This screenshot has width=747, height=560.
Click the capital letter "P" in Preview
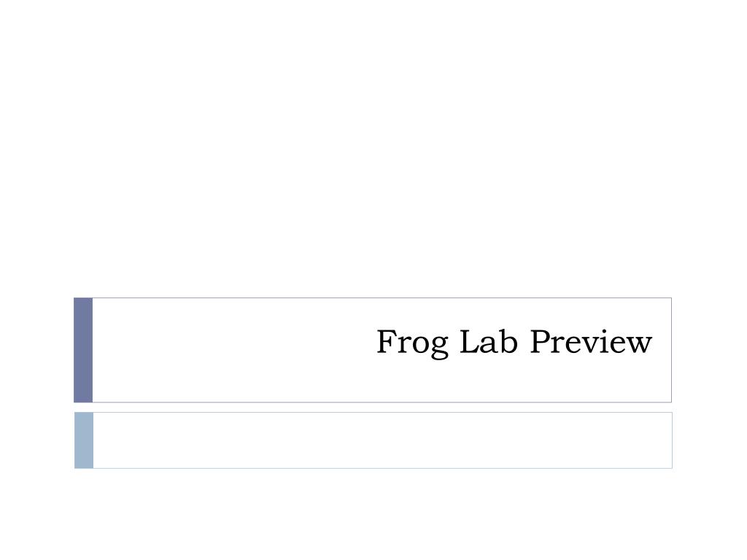click(x=541, y=341)
